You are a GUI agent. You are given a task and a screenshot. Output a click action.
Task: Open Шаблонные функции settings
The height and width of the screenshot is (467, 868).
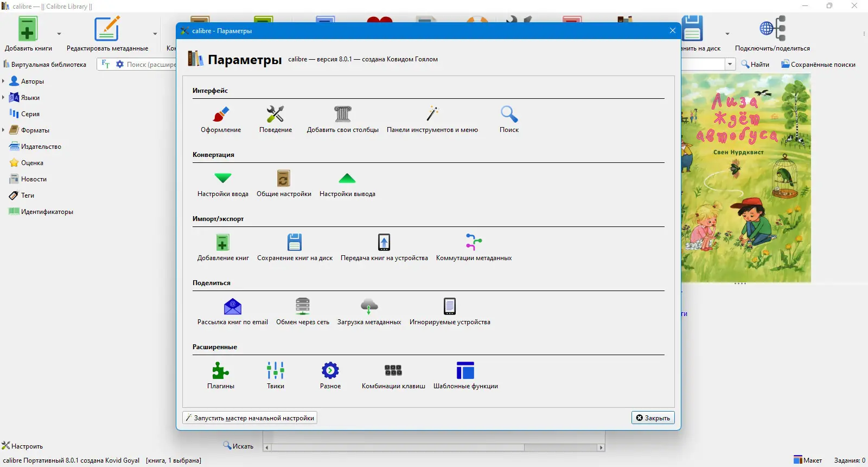(x=465, y=376)
